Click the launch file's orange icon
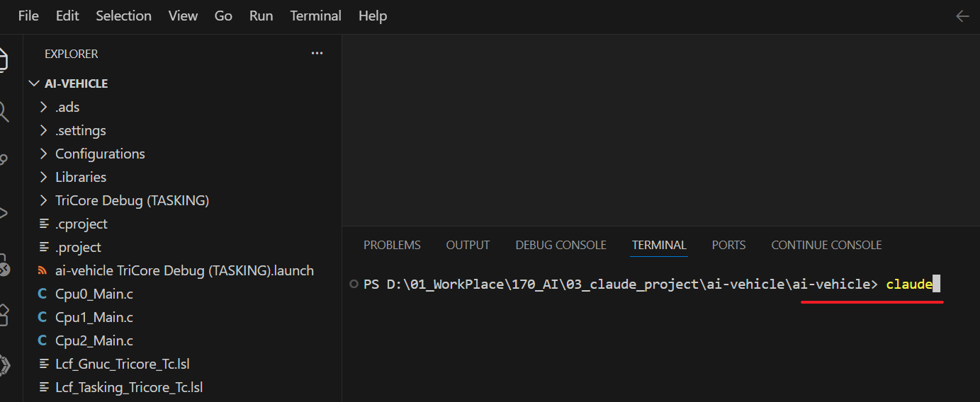Image resolution: width=980 pixels, height=402 pixels. coord(43,270)
